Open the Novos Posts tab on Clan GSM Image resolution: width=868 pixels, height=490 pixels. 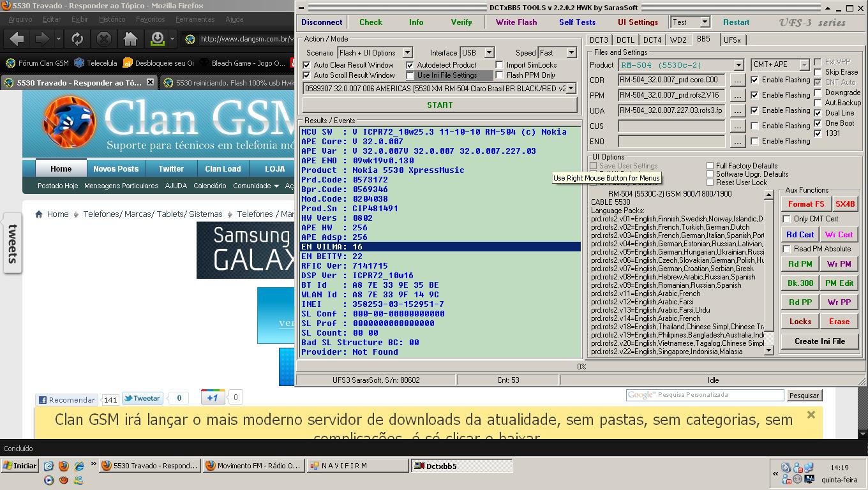[x=116, y=169]
